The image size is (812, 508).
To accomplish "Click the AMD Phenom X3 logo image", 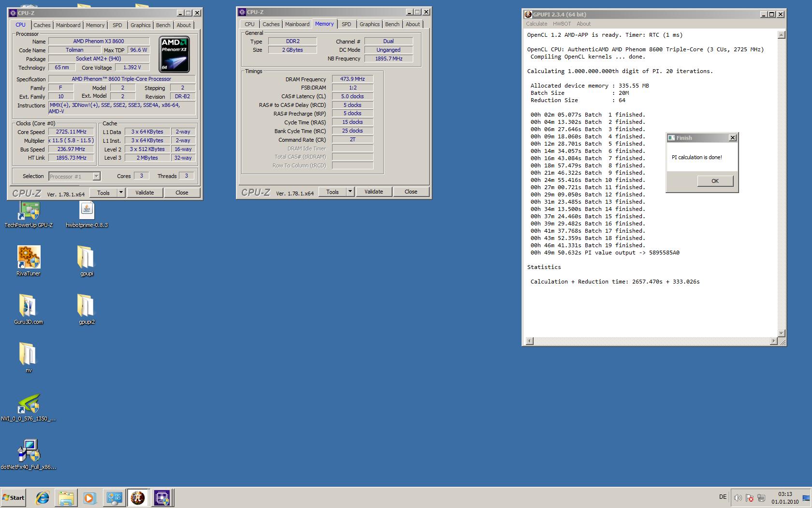I will [x=174, y=54].
